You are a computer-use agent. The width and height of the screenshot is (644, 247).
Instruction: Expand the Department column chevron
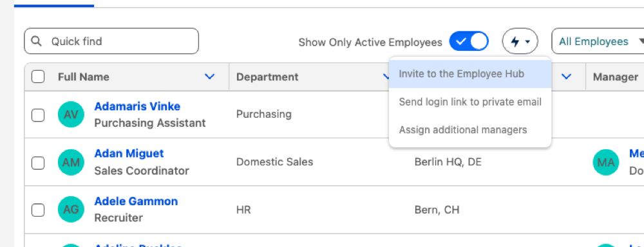[386, 77]
